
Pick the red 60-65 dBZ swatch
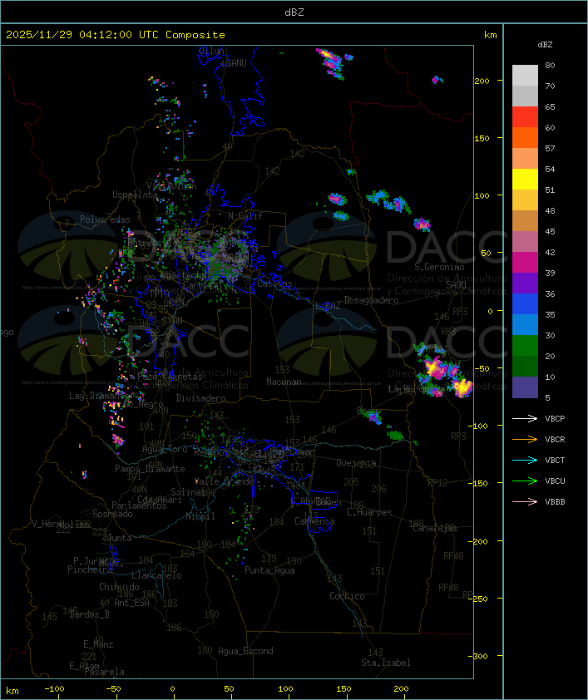pos(525,117)
